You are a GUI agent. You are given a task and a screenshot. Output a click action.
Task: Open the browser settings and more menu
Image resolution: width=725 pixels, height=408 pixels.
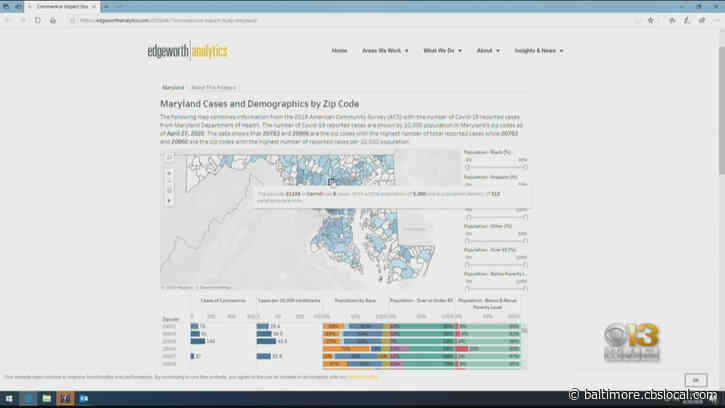[x=717, y=20]
